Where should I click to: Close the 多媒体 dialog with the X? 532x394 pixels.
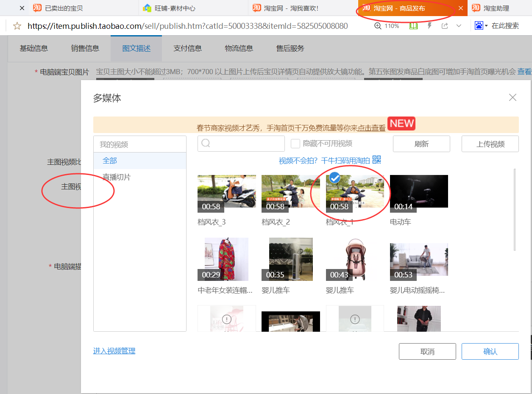513,97
